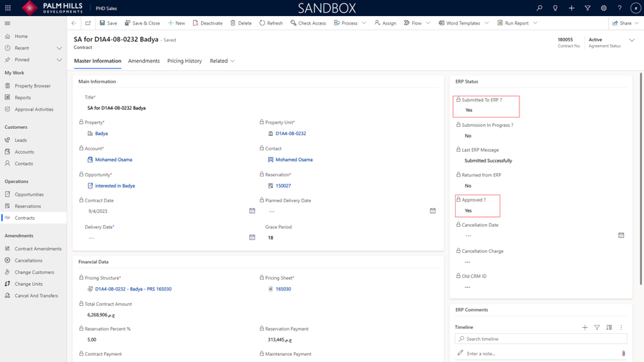Image resolution: width=644 pixels, height=362 pixels.
Task: Expand the Recent section in sidebar
Action: click(59, 48)
